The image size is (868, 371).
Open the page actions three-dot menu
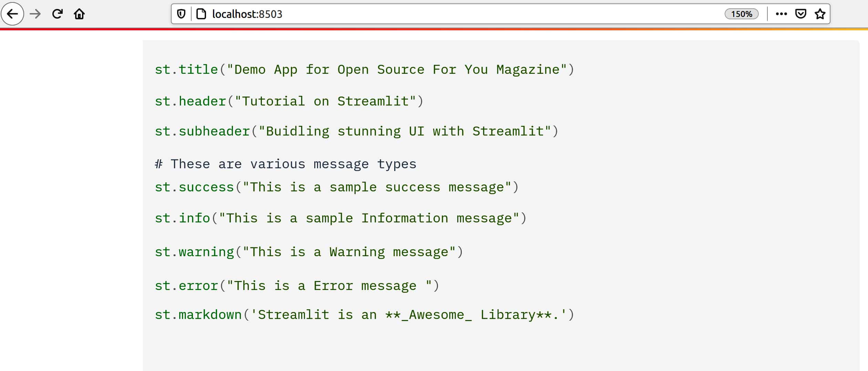[781, 14]
